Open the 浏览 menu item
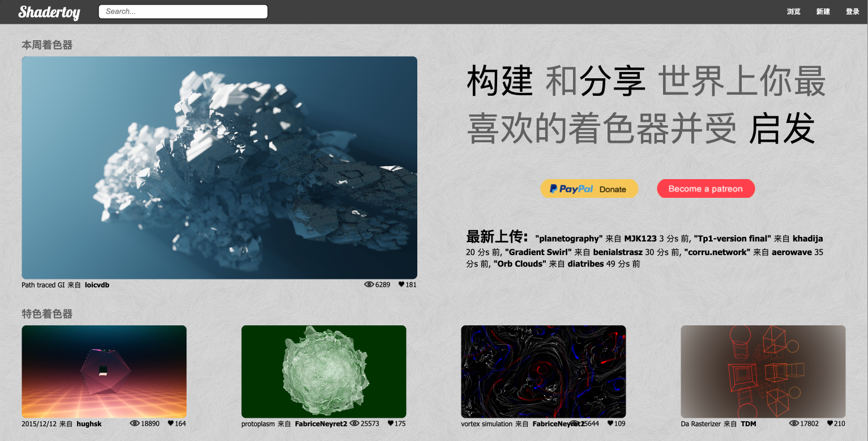The width and height of the screenshot is (868, 441). pos(793,12)
